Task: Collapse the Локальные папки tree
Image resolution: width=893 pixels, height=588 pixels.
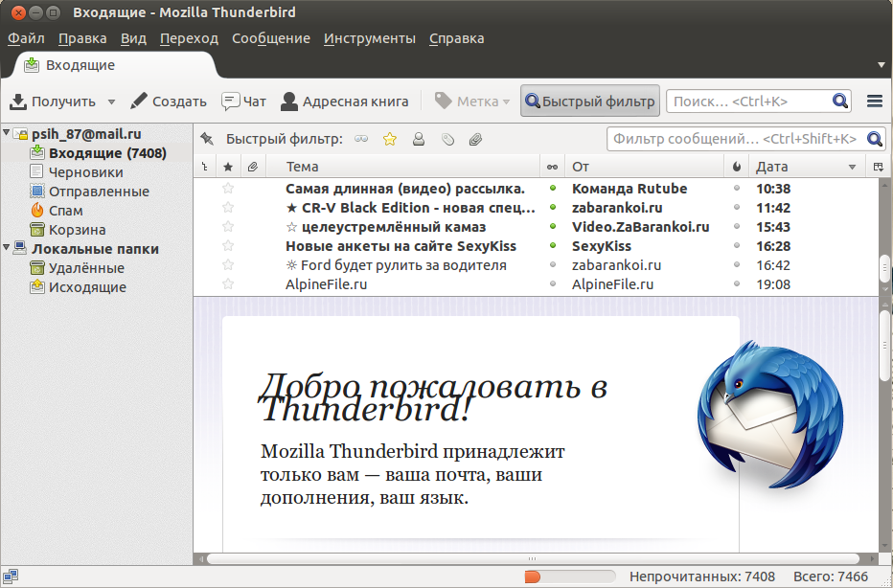Action: (x=7, y=248)
